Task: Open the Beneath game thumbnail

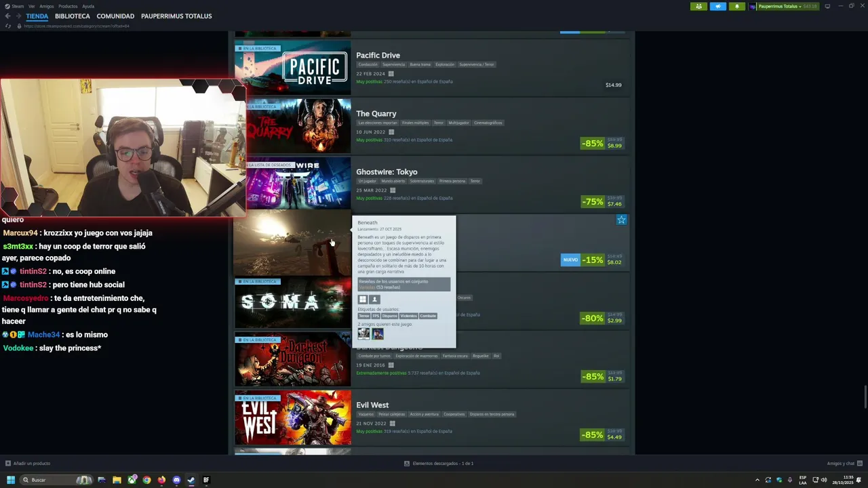Action: 293,244
